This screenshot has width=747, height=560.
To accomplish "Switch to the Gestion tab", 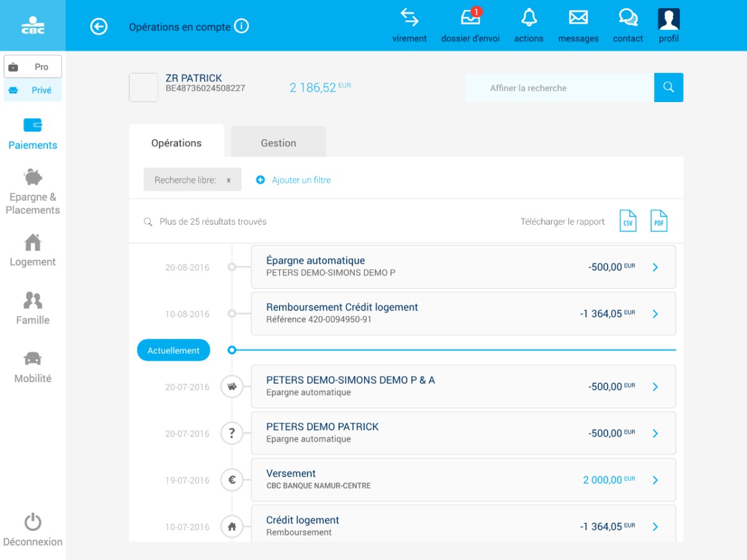I will 278,142.
